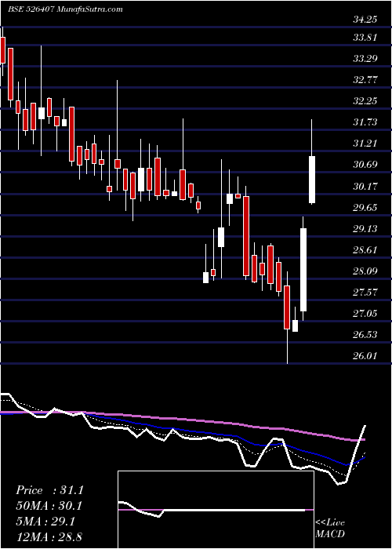Click the 28.09 price axis label
The height and width of the screenshot is (549, 392).
pos(365,271)
